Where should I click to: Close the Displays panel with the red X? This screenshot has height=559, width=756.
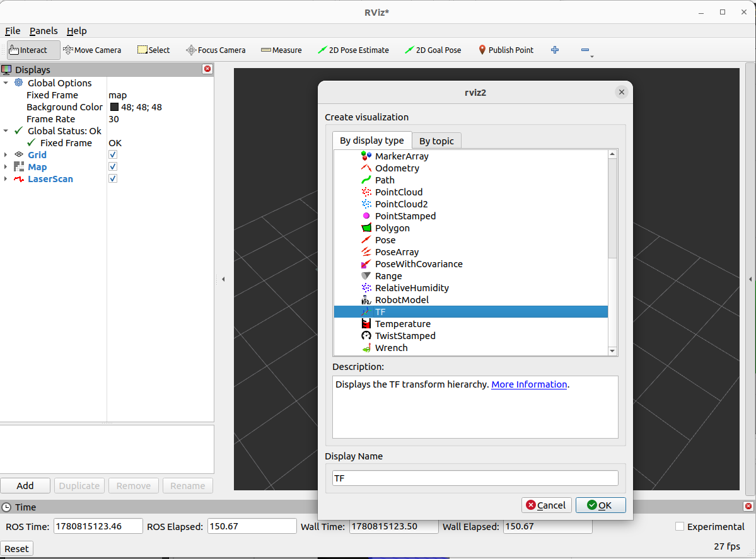207,69
